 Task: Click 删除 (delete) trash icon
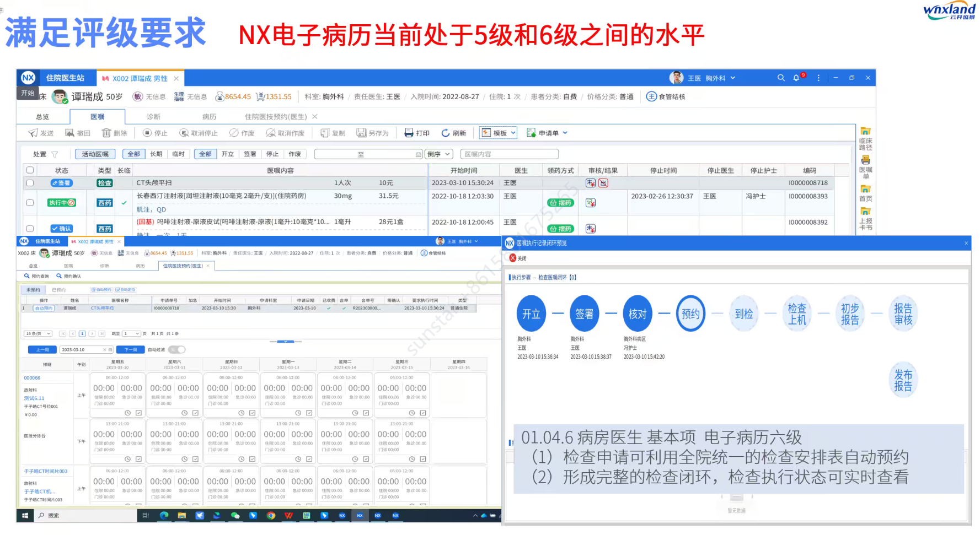(106, 133)
